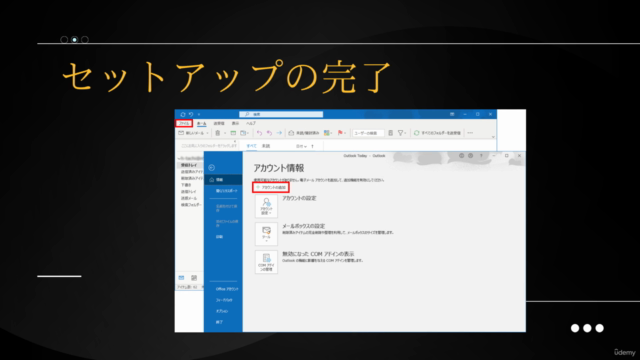Expand the Delete button dropdown arrow
This screenshot has width=640, height=360.
click(x=225, y=133)
